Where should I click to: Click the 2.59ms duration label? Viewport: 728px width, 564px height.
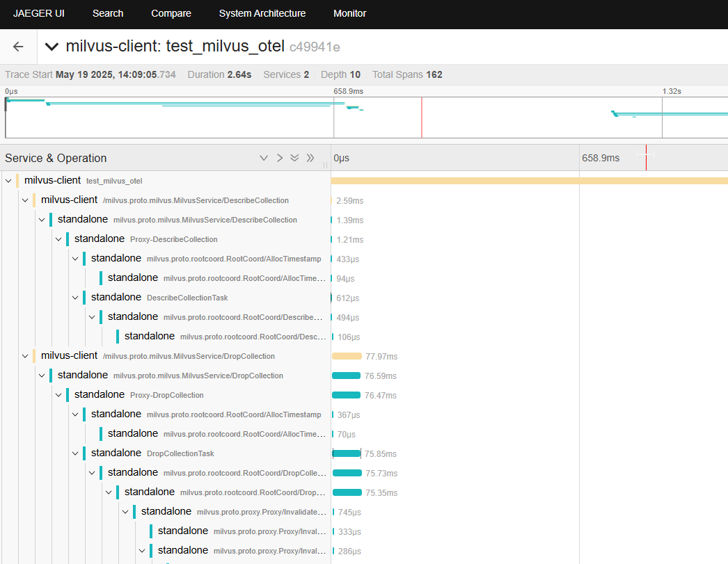coord(349,201)
